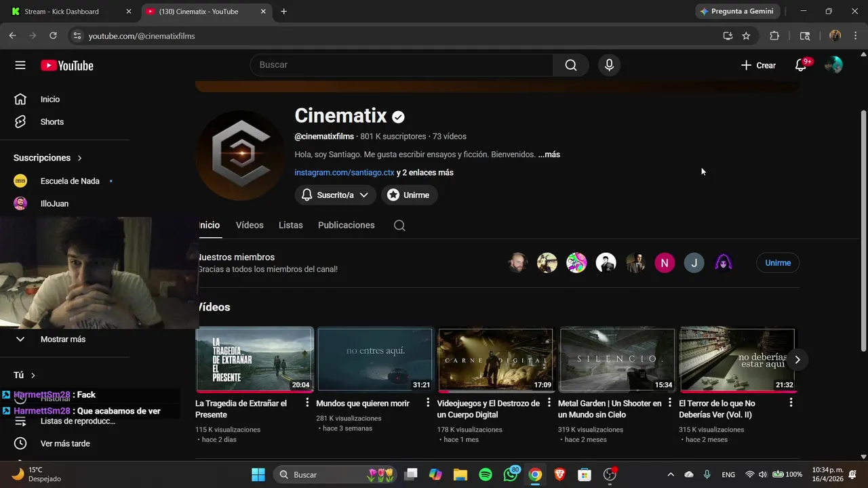Open the CARNE DIGITAL video thumbnail

point(496,360)
